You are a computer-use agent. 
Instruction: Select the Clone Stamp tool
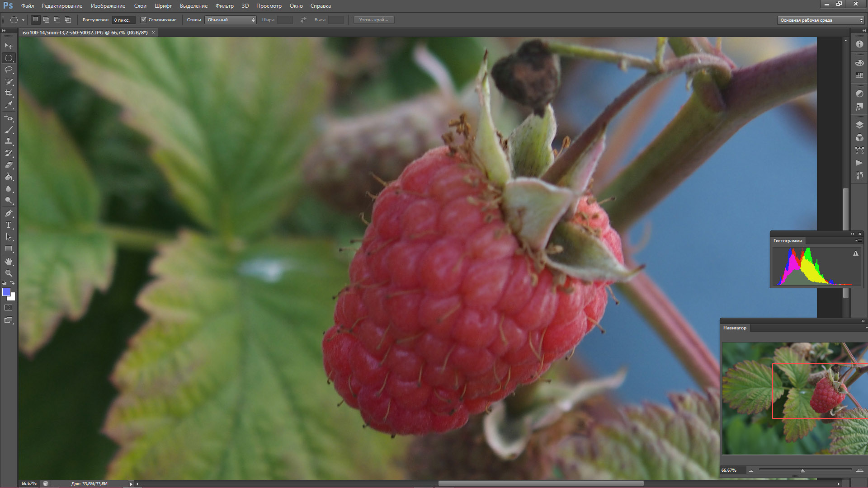[9, 141]
